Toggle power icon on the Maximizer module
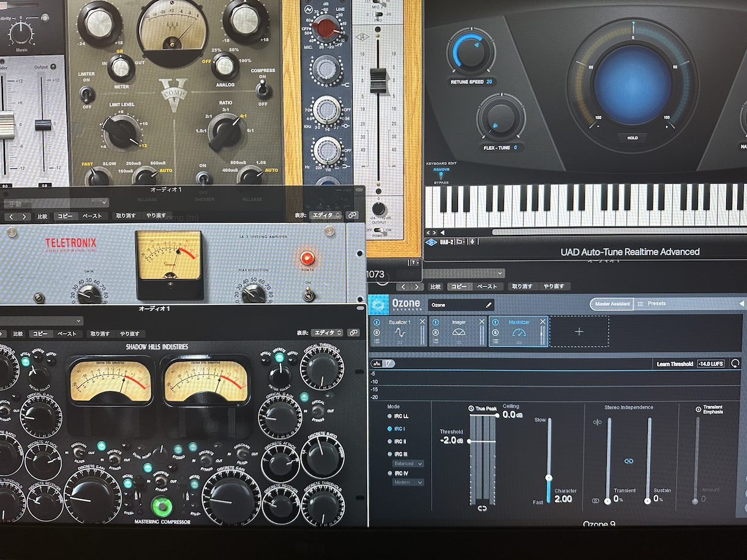 [x=496, y=322]
